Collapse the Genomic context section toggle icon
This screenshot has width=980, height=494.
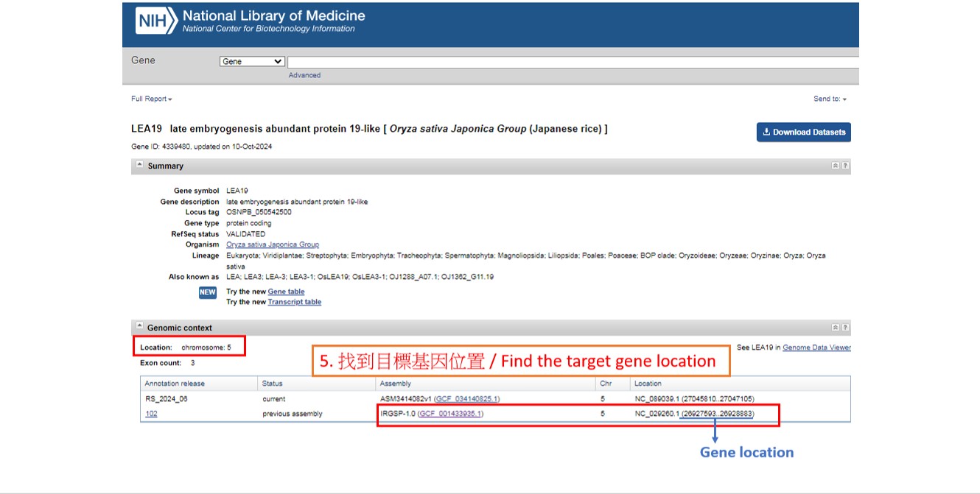(x=139, y=327)
